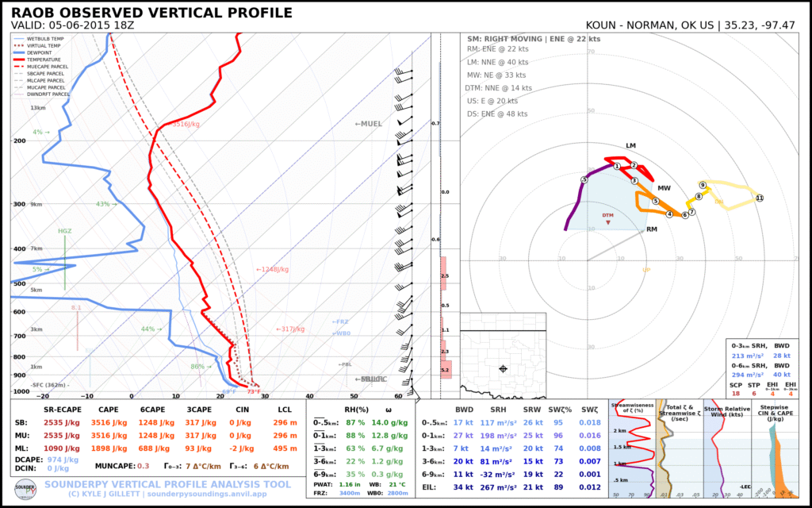812x508 pixels.
Task: Click hodograph height marker 1
Action: point(616,166)
